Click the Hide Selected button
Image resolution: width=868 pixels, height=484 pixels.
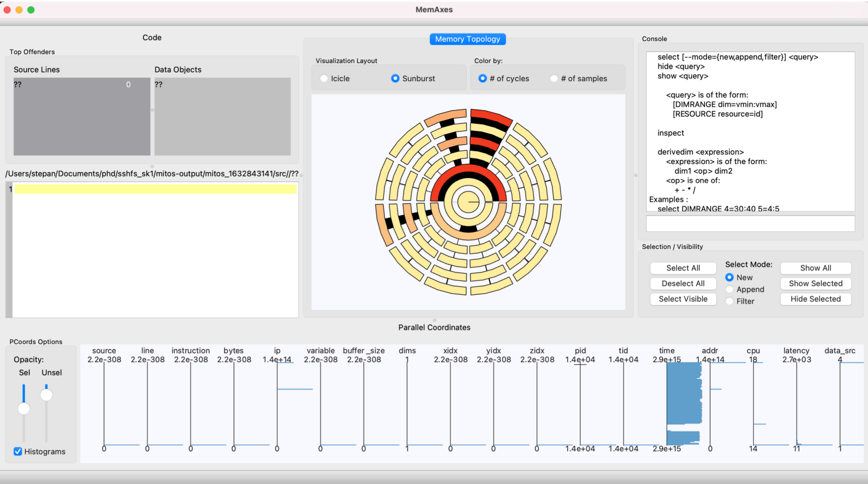pyautogui.click(x=815, y=299)
